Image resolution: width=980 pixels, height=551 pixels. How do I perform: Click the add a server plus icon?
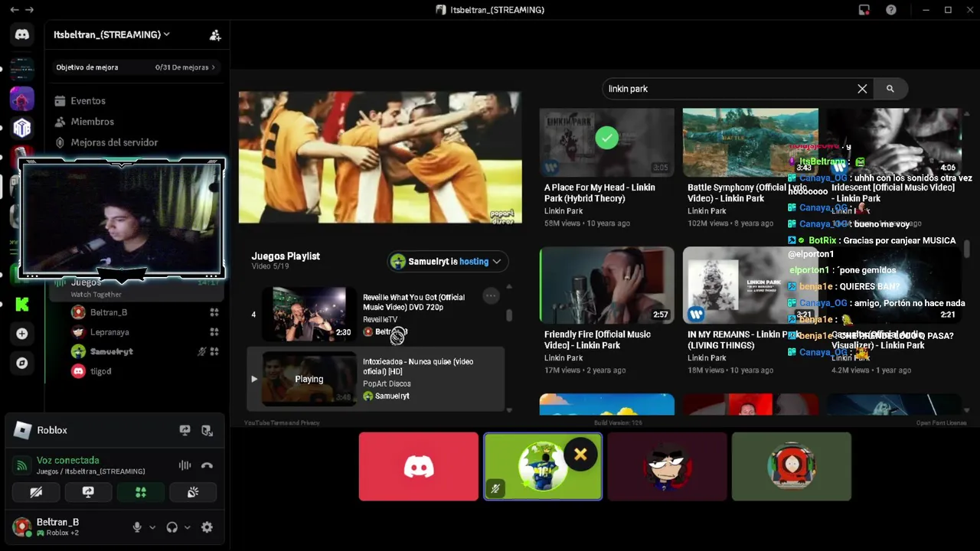[x=21, y=334]
